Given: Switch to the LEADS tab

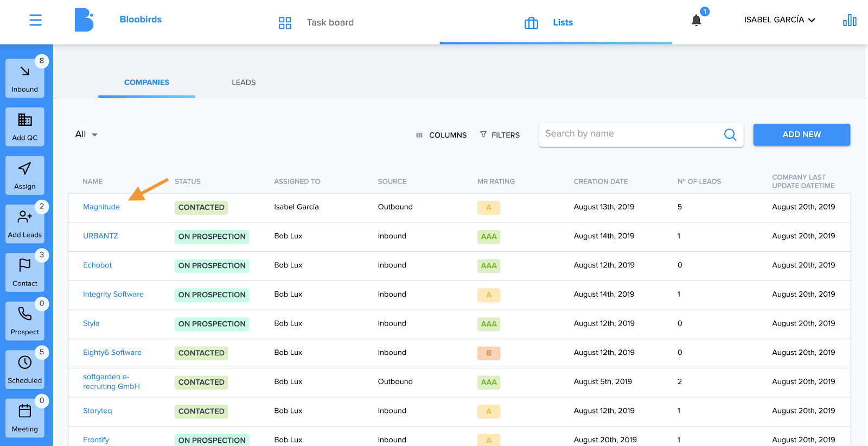Looking at the screenshot, I should (244, 82).
